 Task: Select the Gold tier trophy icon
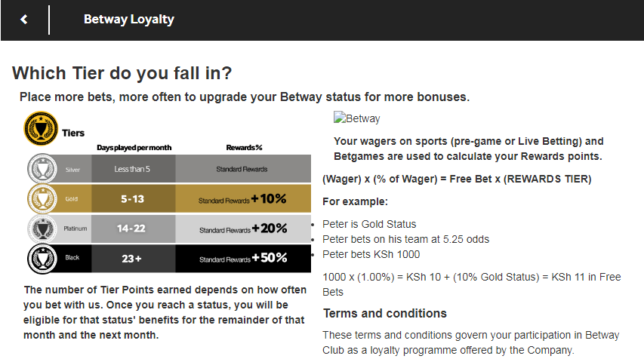[42, 198]
